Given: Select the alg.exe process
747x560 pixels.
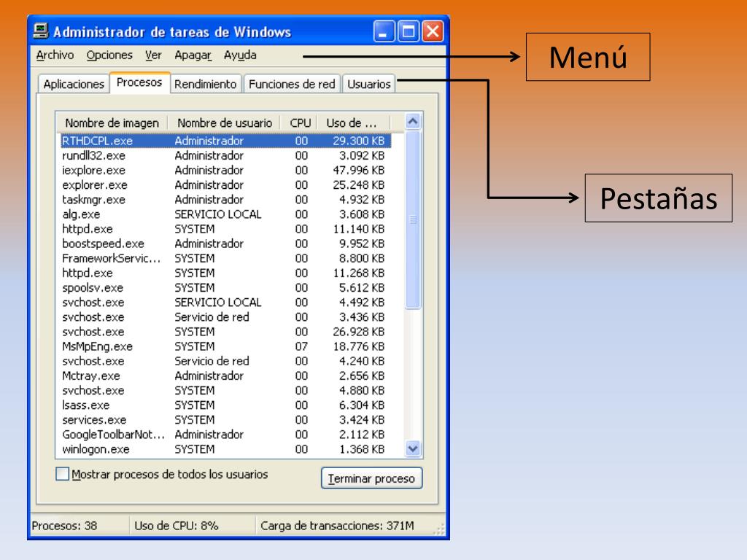Looking at the screenshot, I should pos(226,214).
